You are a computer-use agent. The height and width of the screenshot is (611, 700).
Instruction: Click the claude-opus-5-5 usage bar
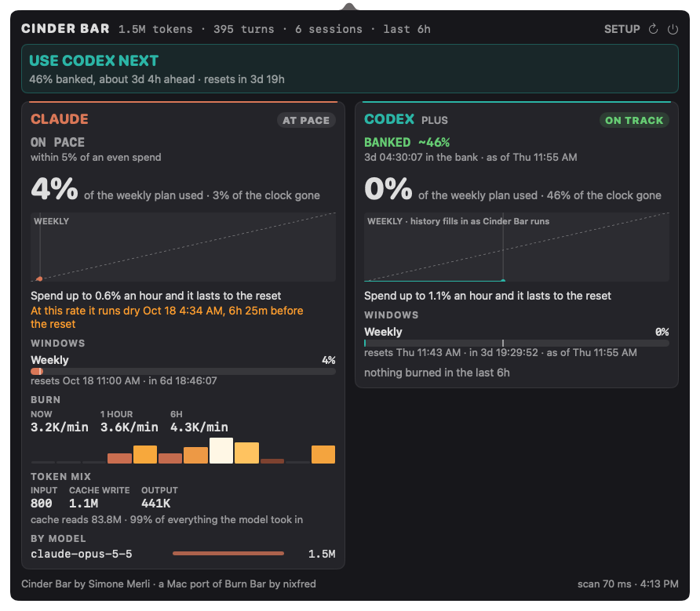pyautogui.click(x=228, y=554)
